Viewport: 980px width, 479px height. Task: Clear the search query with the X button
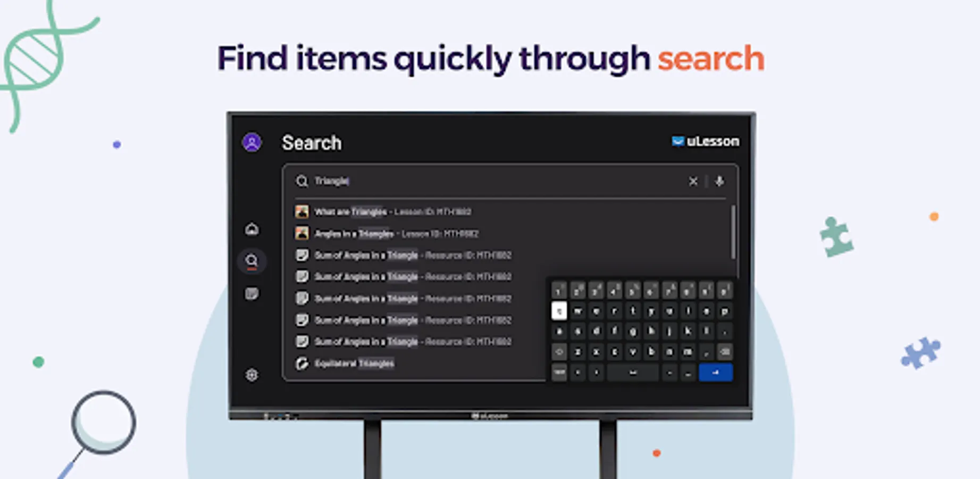tap(693, 181)
